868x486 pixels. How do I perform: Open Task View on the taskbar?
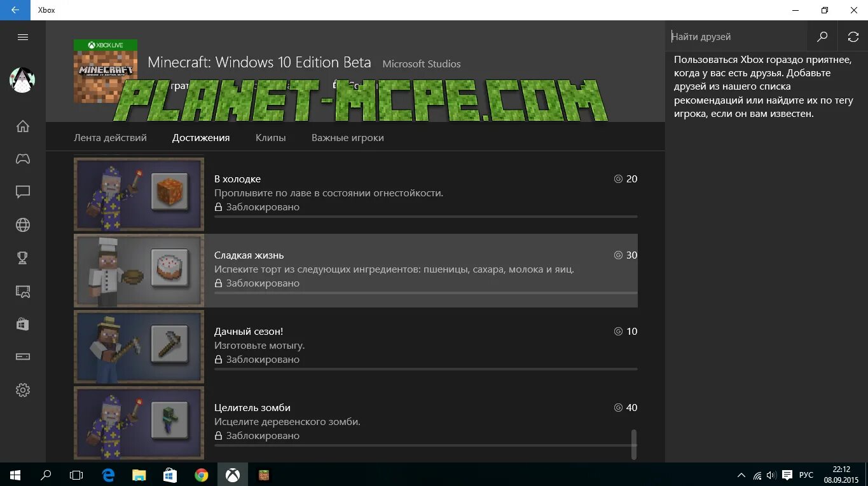[76, 475]
